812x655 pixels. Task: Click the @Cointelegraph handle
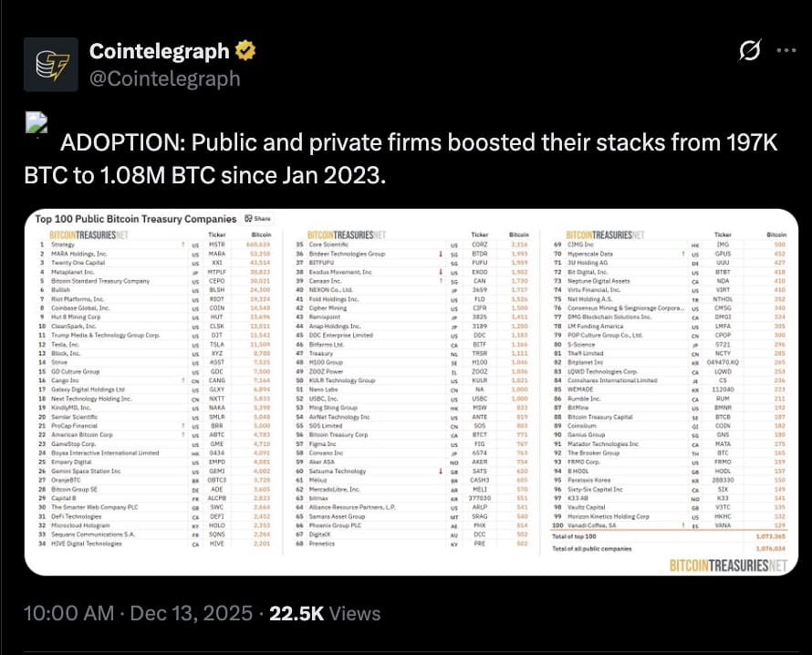[x=164, y=78]
